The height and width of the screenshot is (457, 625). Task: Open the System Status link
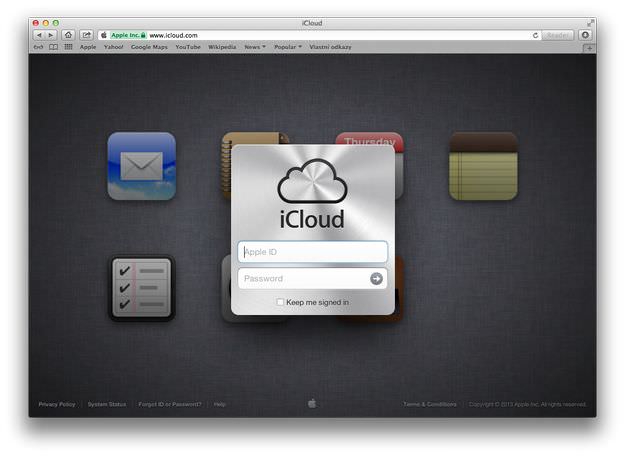(107, 404)
